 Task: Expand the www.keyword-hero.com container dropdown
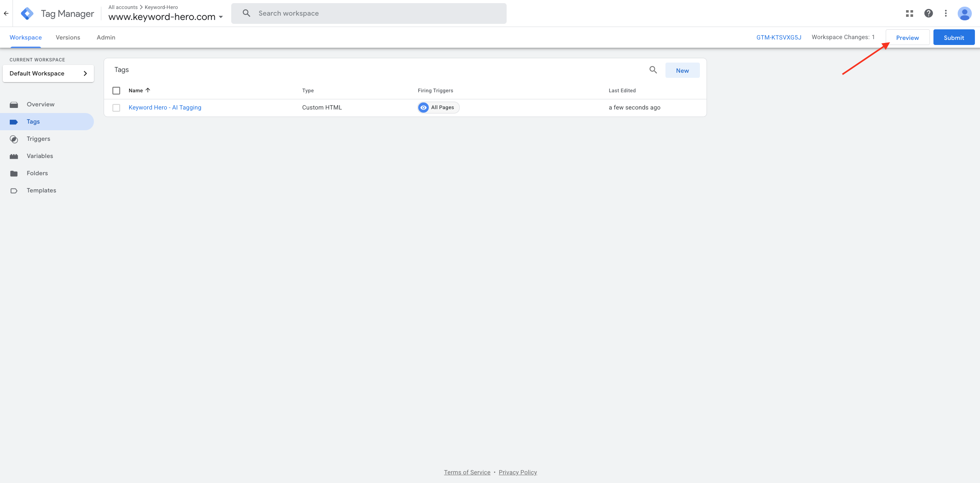pyautogui.click(x=221, y=17)
